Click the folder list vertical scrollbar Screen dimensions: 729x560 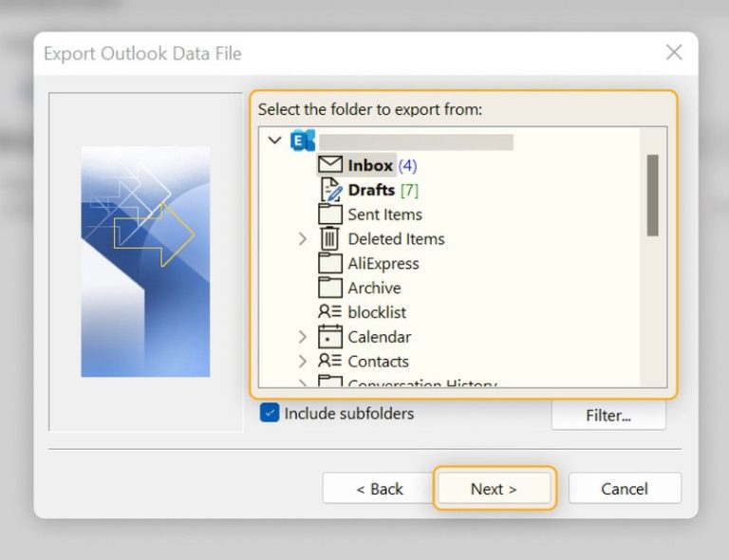point(653,195)
